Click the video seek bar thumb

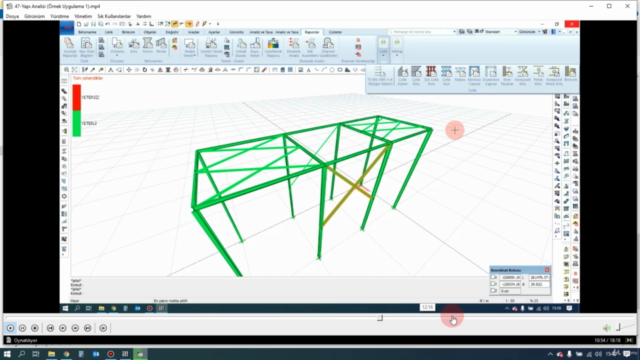click(x=380, y=318)
